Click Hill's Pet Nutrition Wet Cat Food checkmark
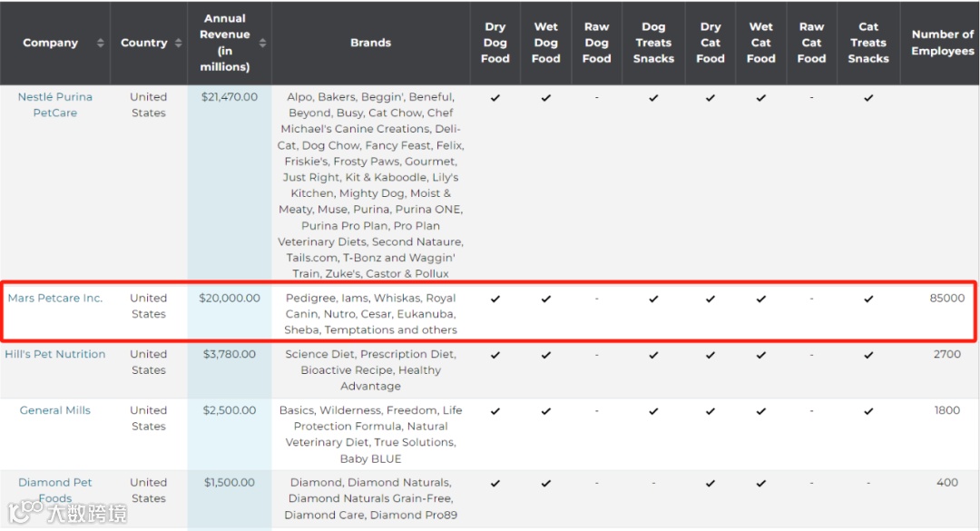Viewport: 980px width, 531px height. (760, 355)
